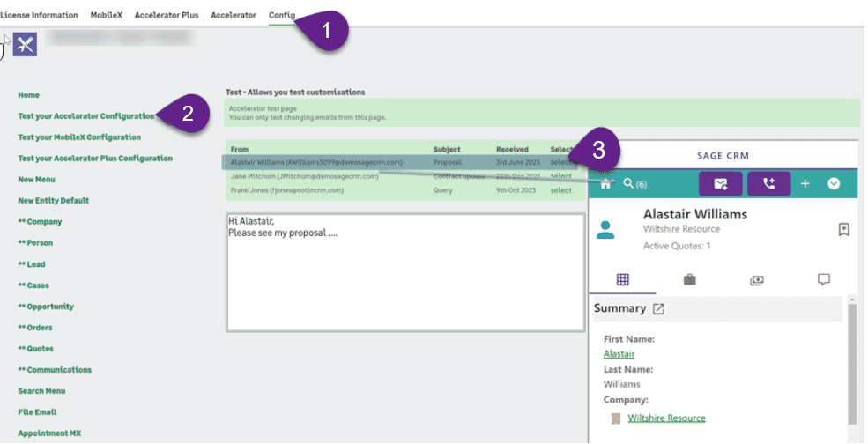The height and width of the screenshot is (444, 868).
Task: Open the File Email link
Action: tap(38, 412)
